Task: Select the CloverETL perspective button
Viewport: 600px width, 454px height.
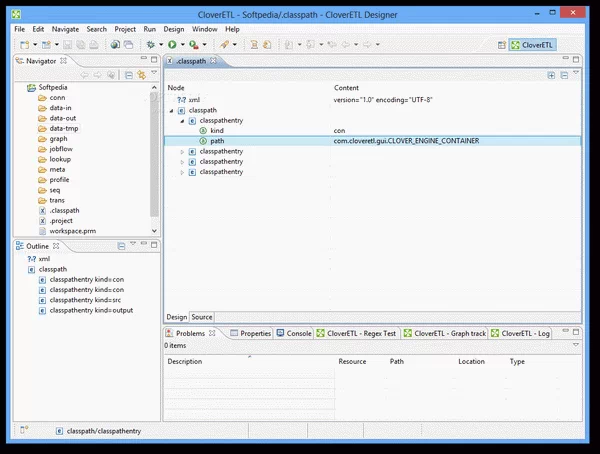Action: (x=532, y=45)
